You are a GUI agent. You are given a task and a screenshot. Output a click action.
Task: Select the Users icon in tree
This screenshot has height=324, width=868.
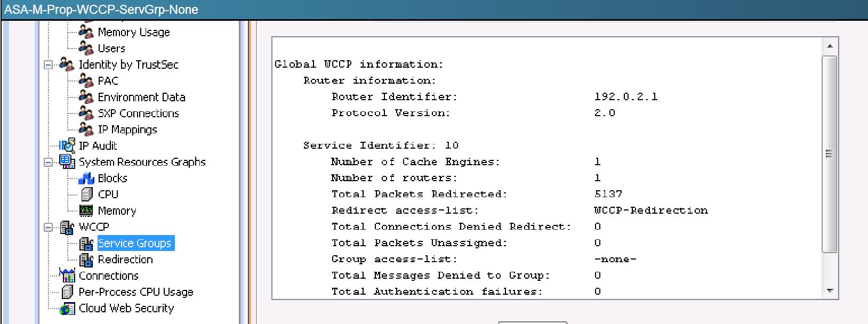point(86,48)
